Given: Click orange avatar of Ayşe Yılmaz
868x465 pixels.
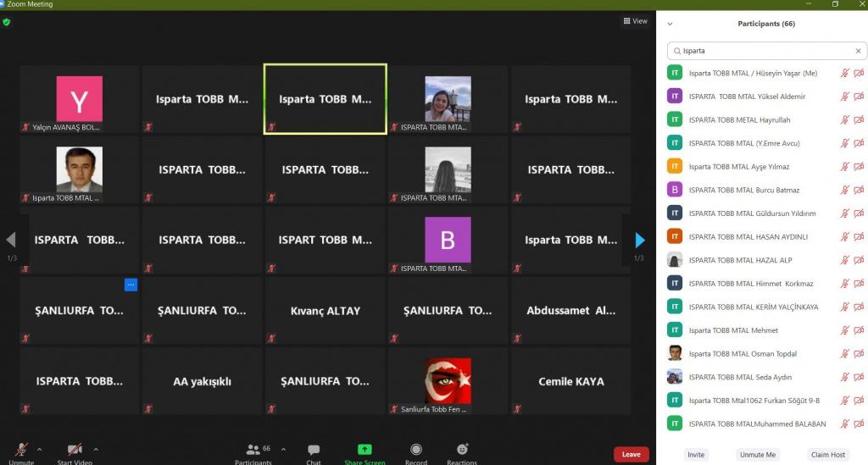Looking at the screenshot, I should 674,166.
